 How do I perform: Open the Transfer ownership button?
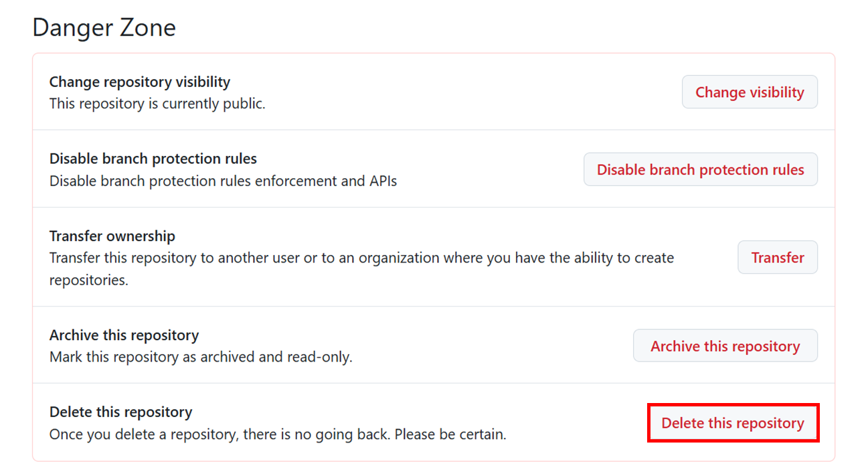pos(778,257)
